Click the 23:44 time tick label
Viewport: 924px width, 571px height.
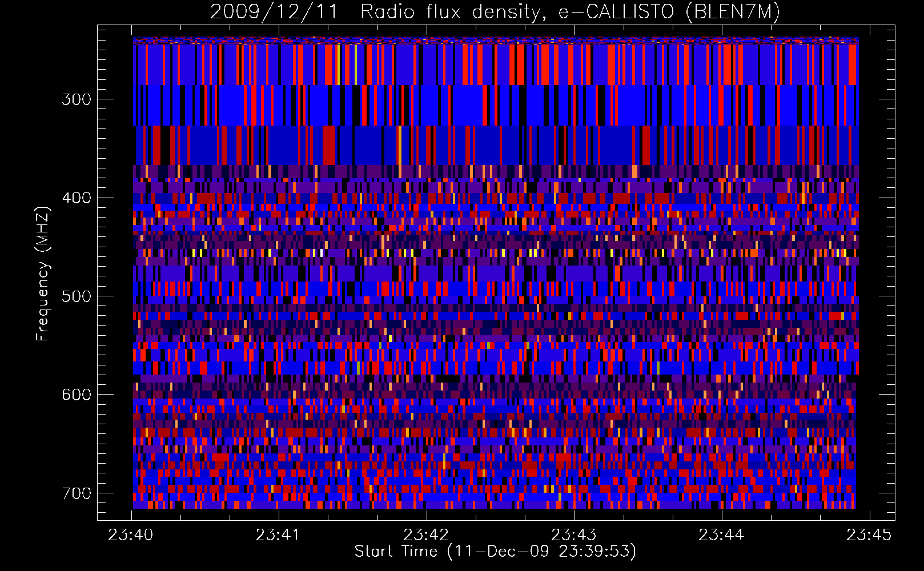721,534
